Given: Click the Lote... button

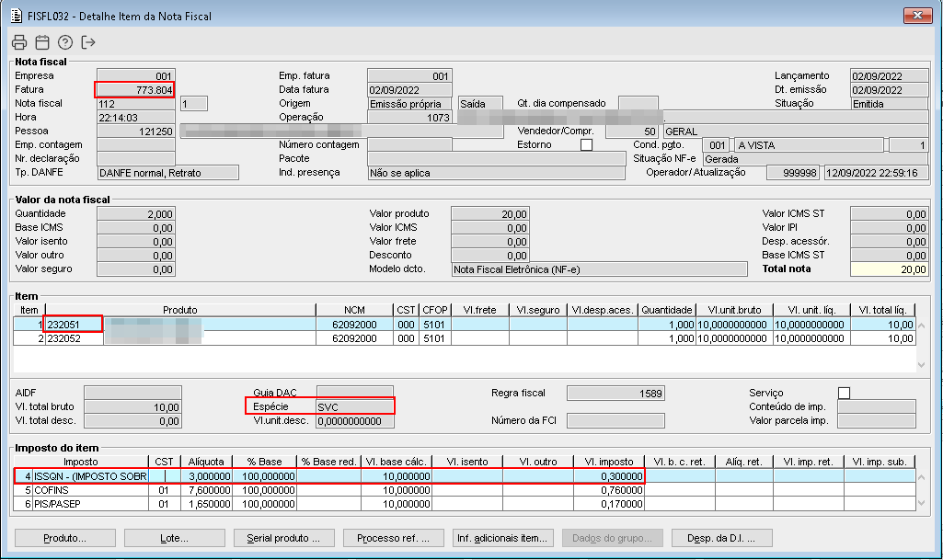Looking at the screenshot, I should (x=174, y=538).
